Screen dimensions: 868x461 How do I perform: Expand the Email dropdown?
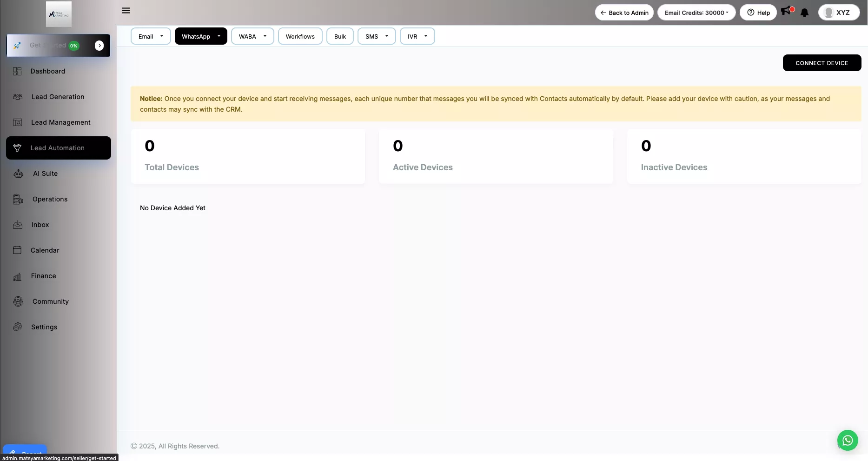151,36
